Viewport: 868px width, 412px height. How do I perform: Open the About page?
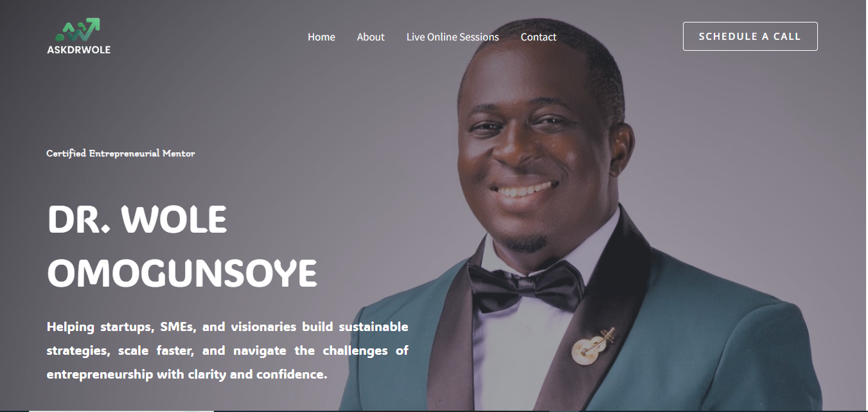[x=371, y=37]
